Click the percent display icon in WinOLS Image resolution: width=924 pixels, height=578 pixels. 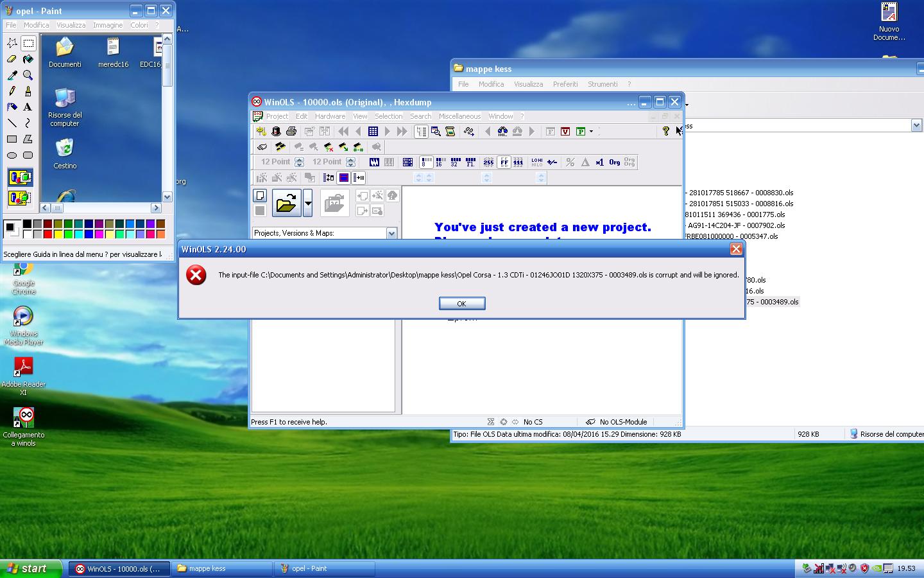pyautogui.click(x=570, y=162)
